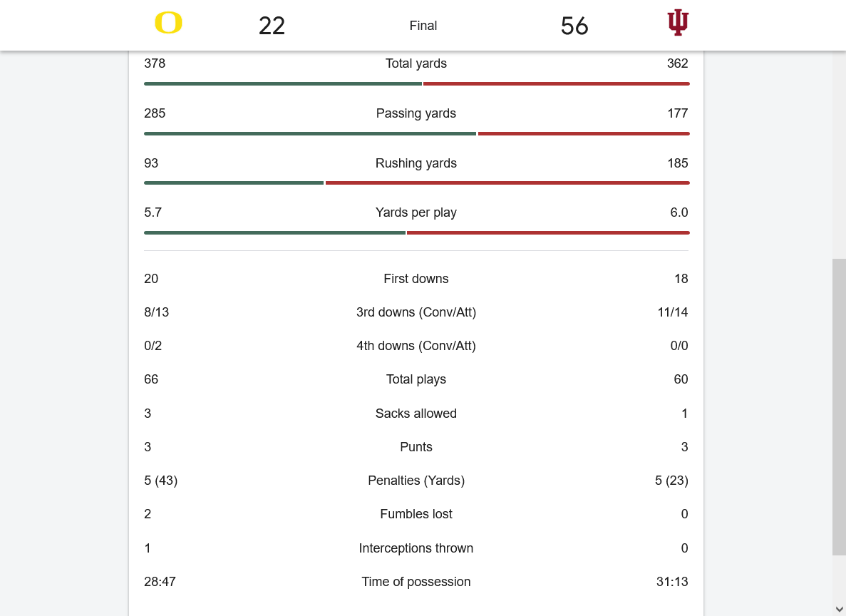This screenshot has width=846, height=616.
Task: Click the Final game status label
Action: (x=423, y=26)
